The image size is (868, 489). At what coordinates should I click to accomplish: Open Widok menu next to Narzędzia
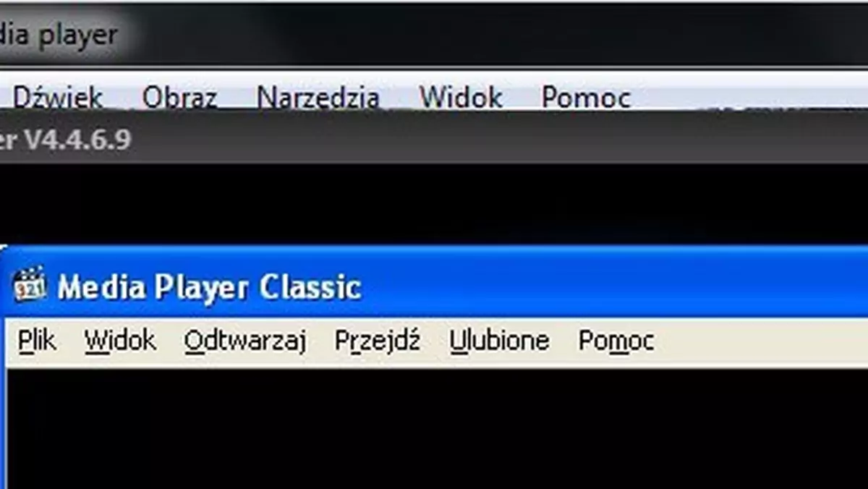tap(461, 97)
